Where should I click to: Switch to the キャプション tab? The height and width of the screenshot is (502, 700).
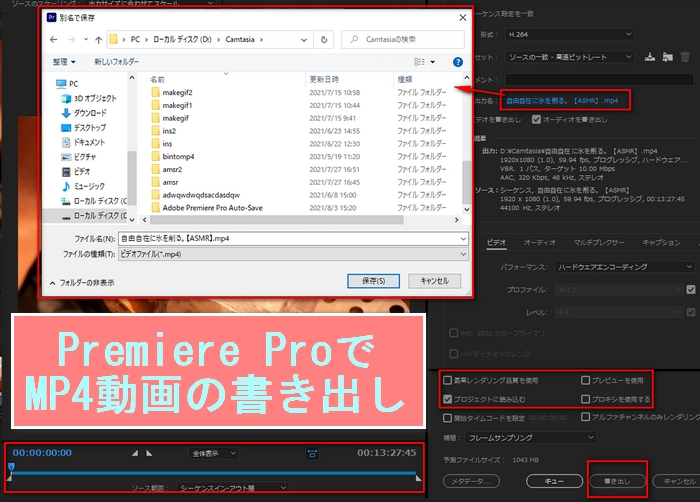(661, 243)
